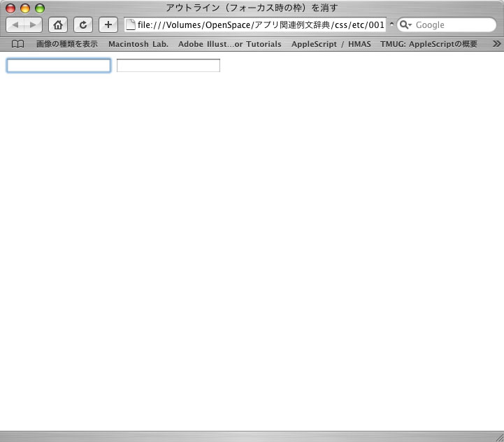Screen dimensions: 504x442
Task: Click the focused first text input
Action: tap(59, 66)
